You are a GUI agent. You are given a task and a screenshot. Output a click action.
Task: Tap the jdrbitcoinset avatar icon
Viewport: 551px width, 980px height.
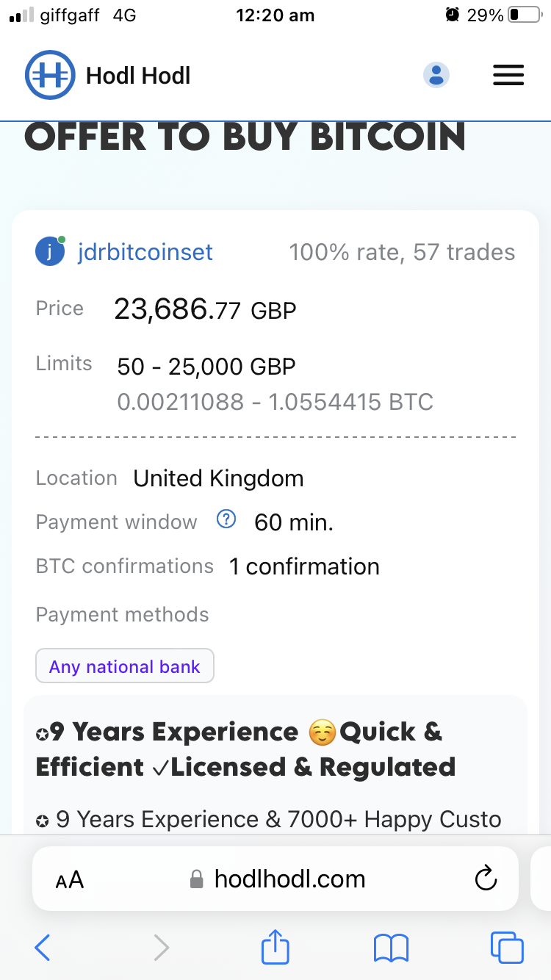pyautogui.click(x=50, y=252)
